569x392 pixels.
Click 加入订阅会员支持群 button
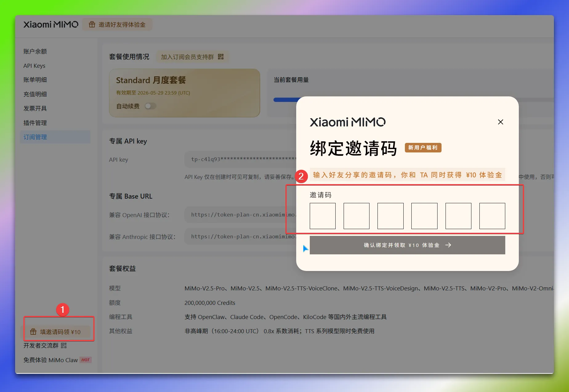coord(192,57)
